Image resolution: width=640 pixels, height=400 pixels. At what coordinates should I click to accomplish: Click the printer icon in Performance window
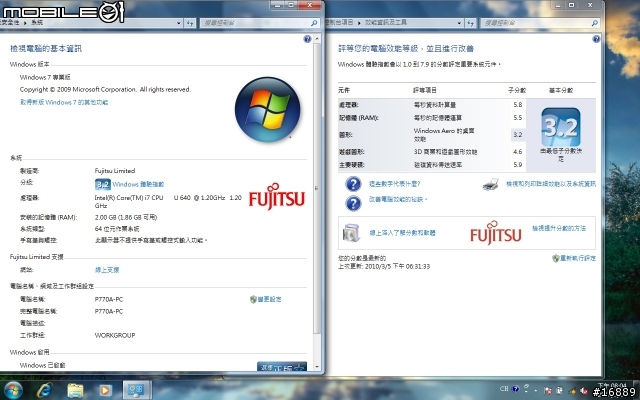[x=491, y=184]
